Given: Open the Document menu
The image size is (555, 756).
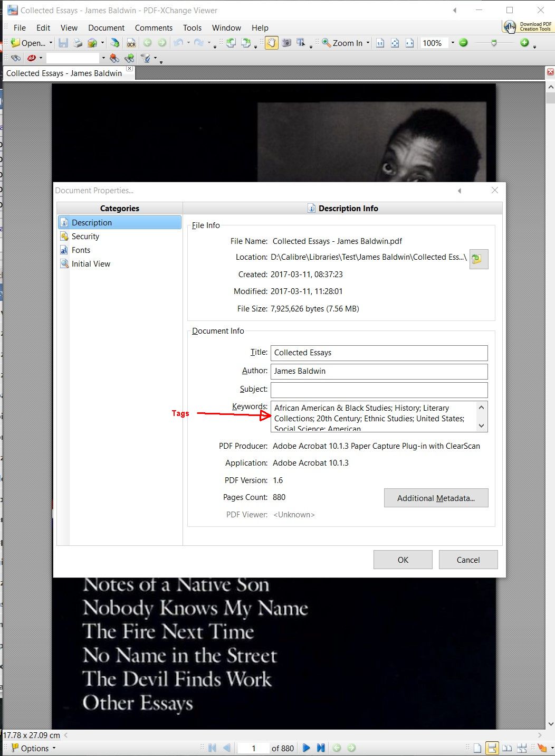Looking at the screenshot, I should click(106, 28).
